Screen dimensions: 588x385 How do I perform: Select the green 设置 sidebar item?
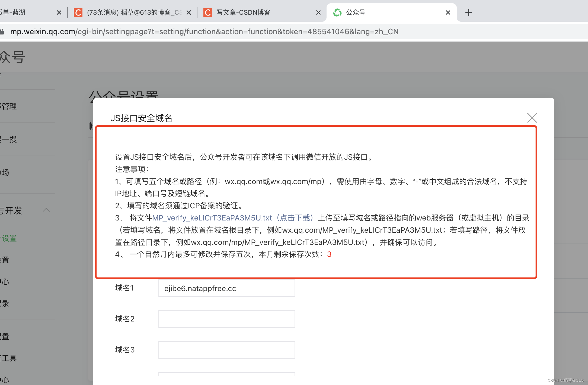(8, 238)
